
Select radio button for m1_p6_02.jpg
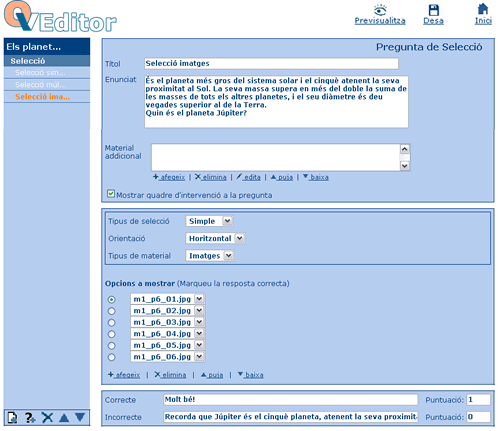coord(112,311)
